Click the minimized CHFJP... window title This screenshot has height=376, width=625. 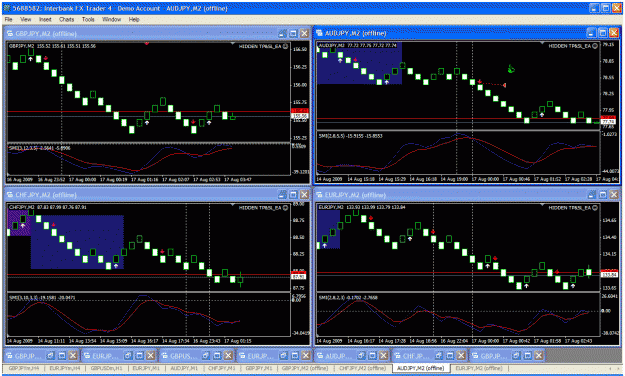pos(415,356)
